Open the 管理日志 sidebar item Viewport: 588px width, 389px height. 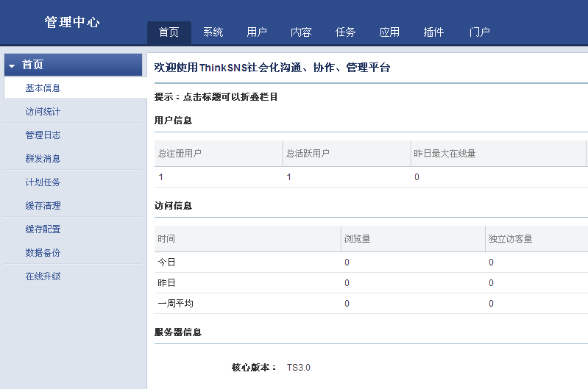(x=43, y=135)
